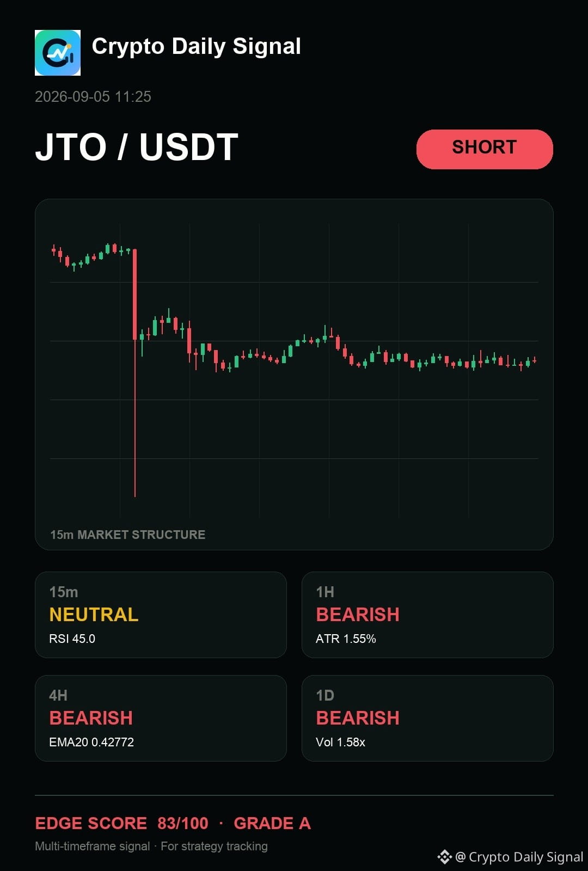The width and height of the screenshot is (588, 871).
Task: Click the EDGE SCORE 83/100 text
Action: pos(122,823)
